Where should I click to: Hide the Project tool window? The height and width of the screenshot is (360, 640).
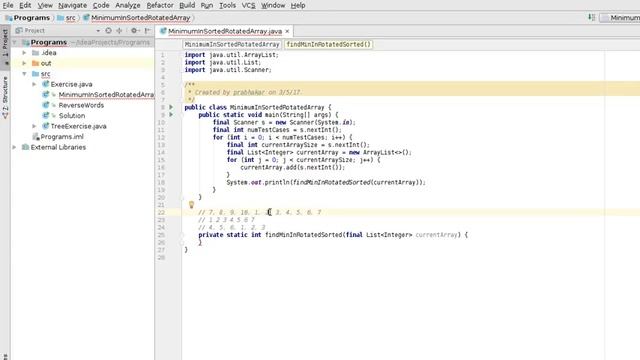pos(147,30)
